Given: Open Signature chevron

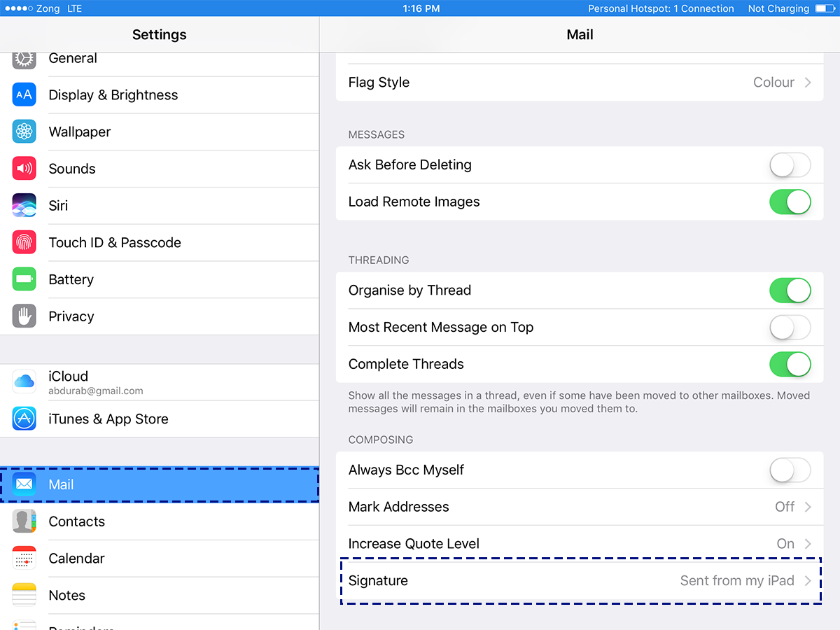Looking at the screenshot, I should pyautogui.click(x=808, y=581).
